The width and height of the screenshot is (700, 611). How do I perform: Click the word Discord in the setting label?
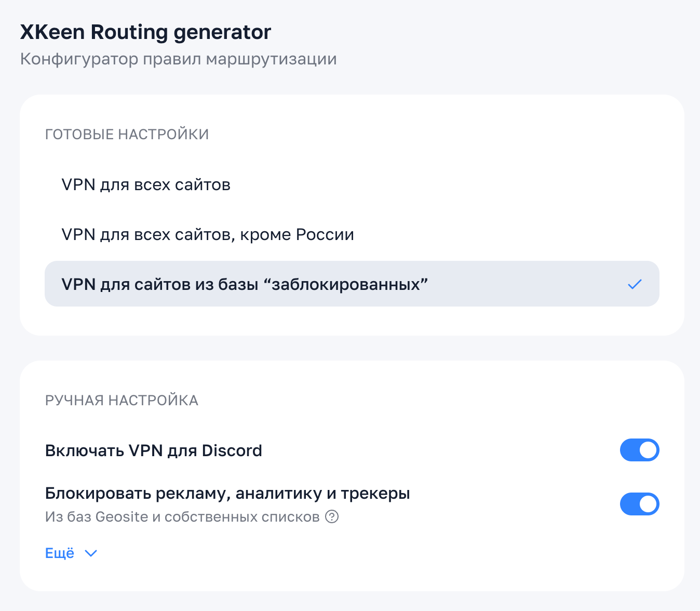232,450
